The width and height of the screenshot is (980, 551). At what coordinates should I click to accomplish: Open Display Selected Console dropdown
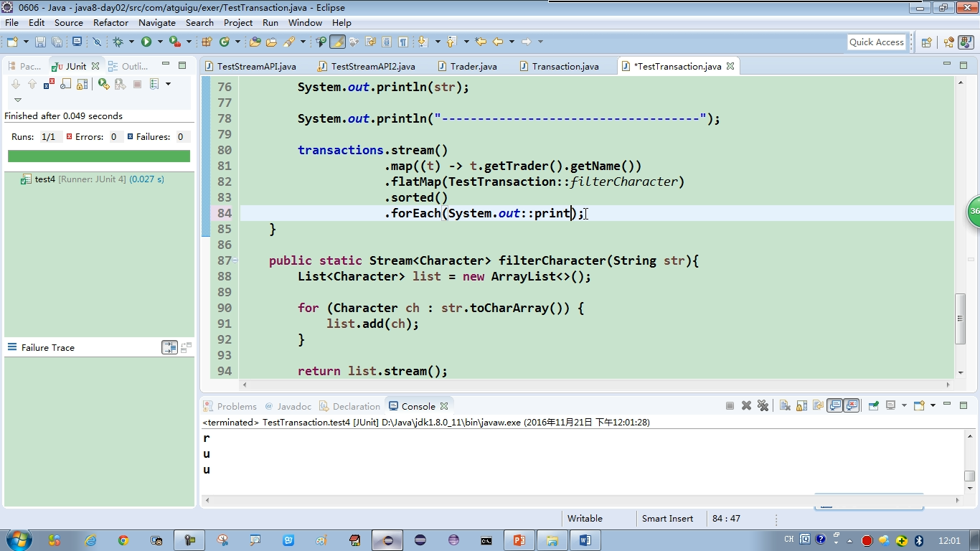click(x=904, y=405)
